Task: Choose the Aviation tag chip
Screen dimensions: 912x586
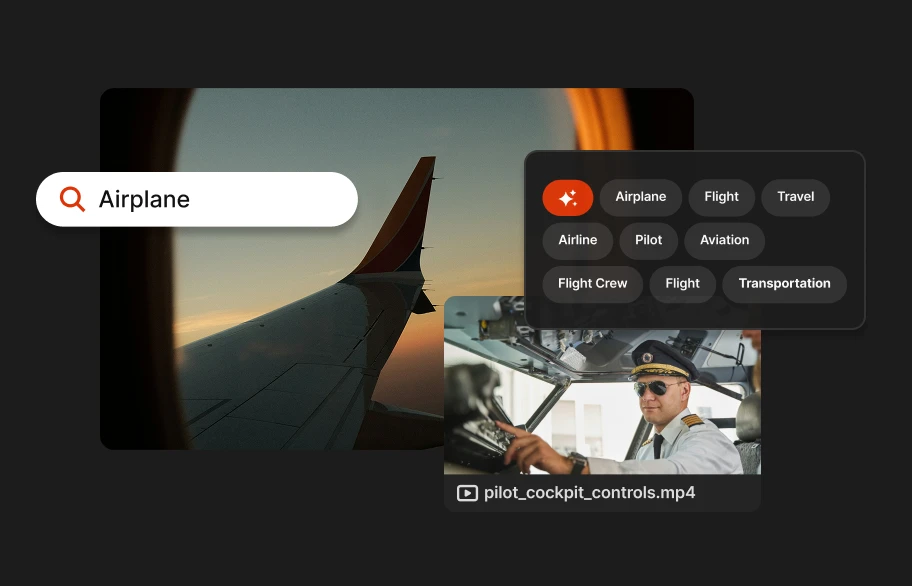Action: 724,241
